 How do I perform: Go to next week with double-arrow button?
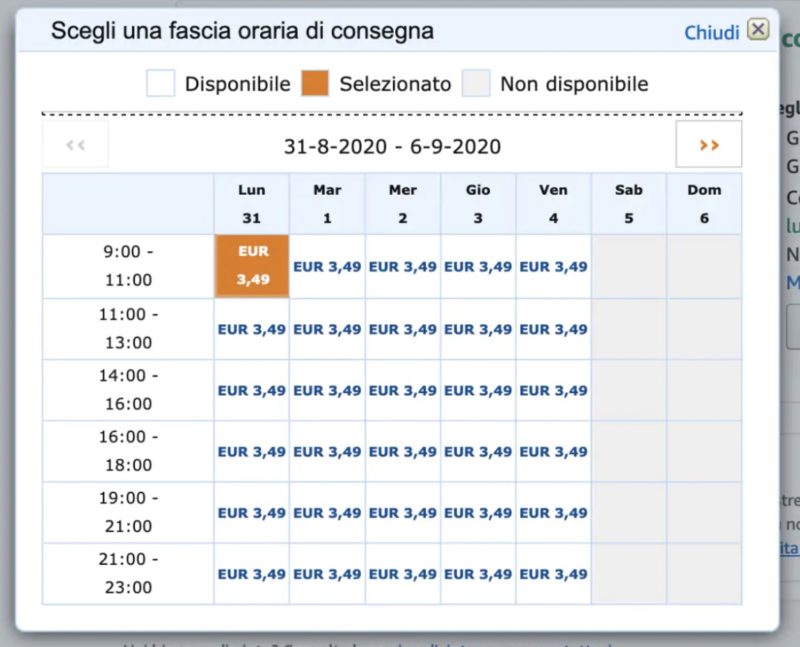tap(709, 145)
